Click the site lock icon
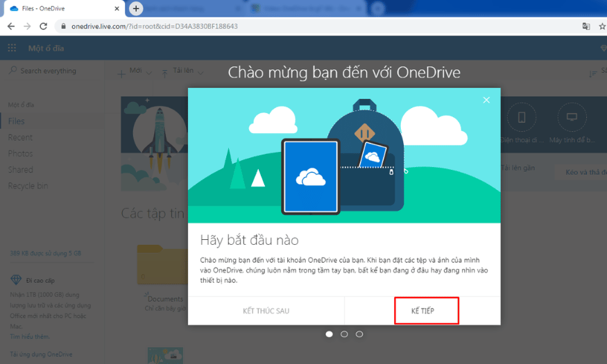 coord(63,26)
